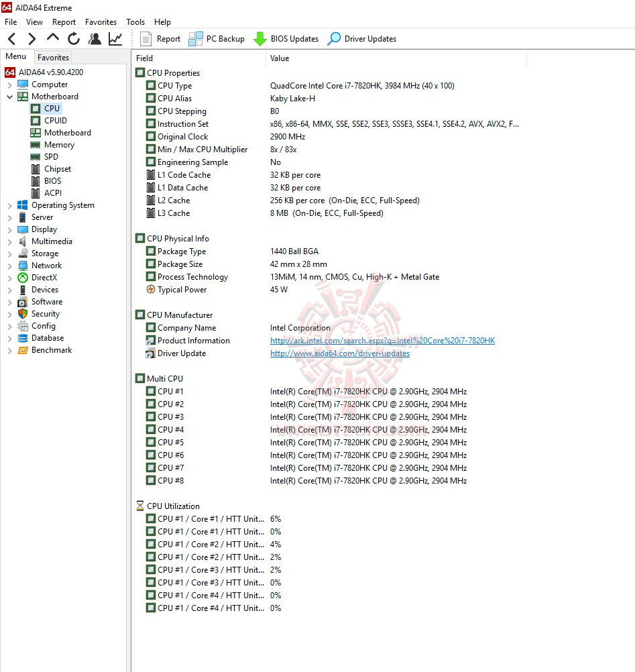Expand the Storage tree node
The image size is (635, 672).
(10, 254)
